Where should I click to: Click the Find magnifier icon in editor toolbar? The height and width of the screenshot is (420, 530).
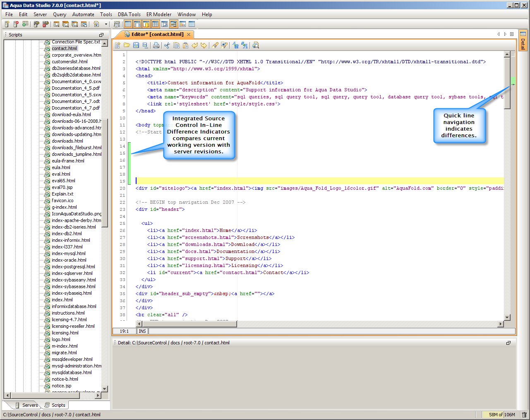coord(256,45)
